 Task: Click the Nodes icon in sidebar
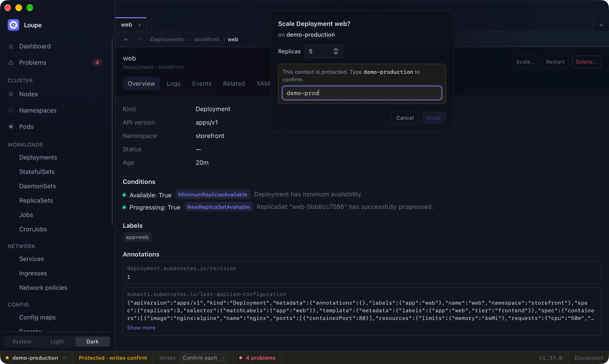tap(11, 94)
